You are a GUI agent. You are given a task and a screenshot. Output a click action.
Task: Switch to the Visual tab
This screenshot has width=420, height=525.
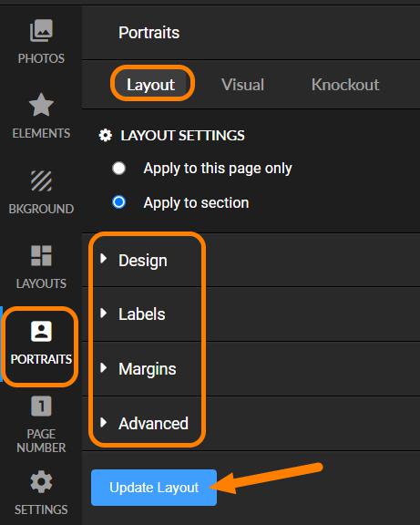pyautogui.click(x=242, y=85)
